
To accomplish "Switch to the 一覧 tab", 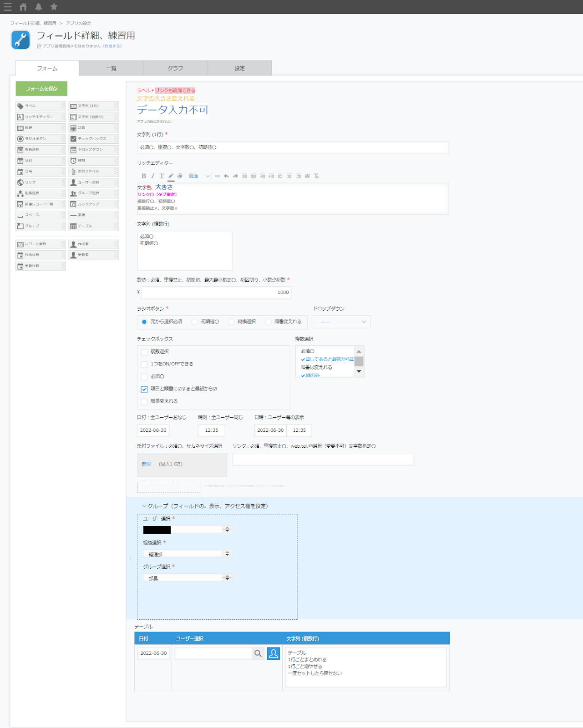I will point(111,68).
